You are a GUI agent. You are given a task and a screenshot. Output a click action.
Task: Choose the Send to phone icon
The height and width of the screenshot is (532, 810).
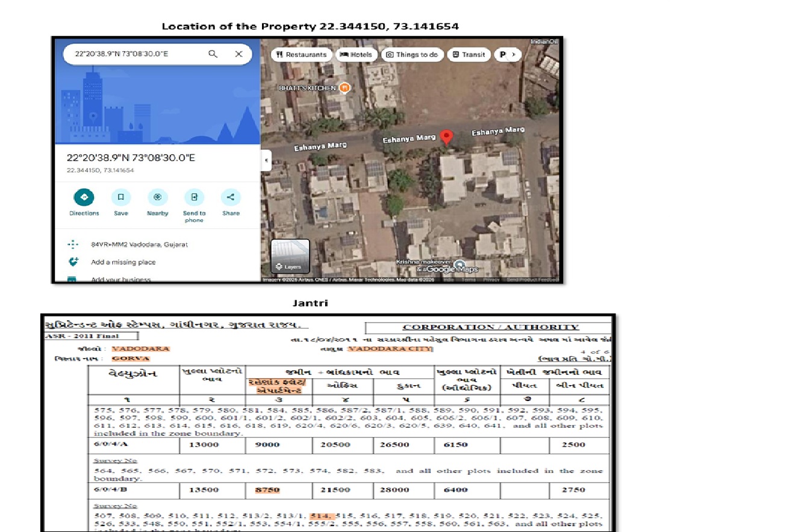[194, 197]
